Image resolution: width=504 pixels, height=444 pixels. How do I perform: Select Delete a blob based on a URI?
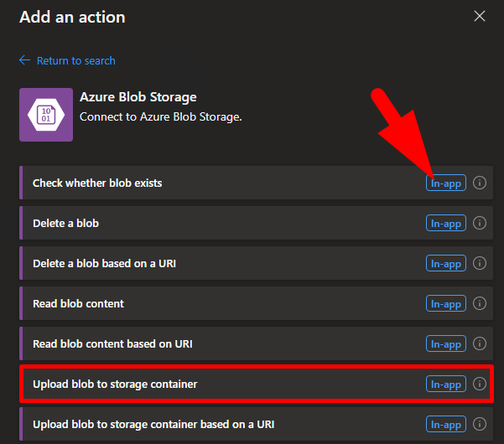[x=104, y=263]
